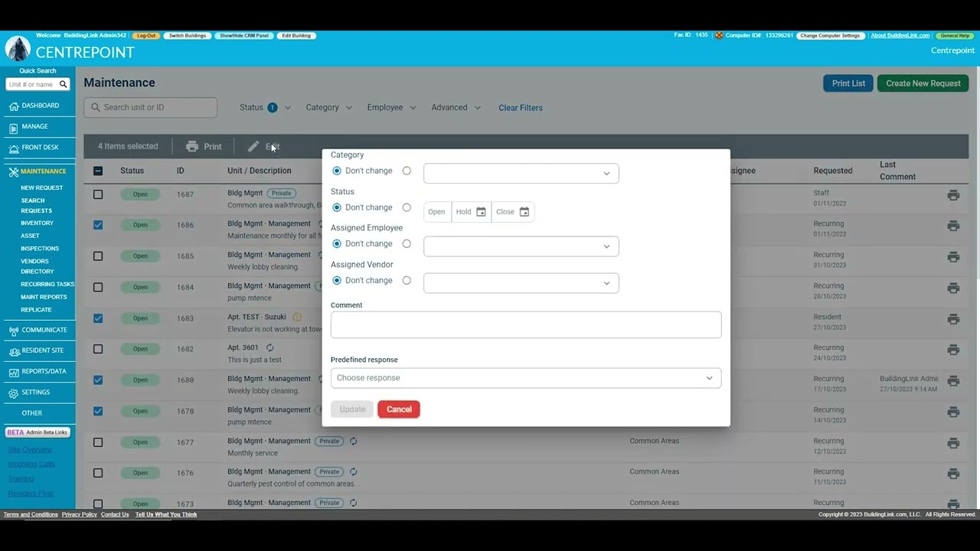
Task: Expand the Employee filter
Action: pyautogui.click(x=391, y=108)
